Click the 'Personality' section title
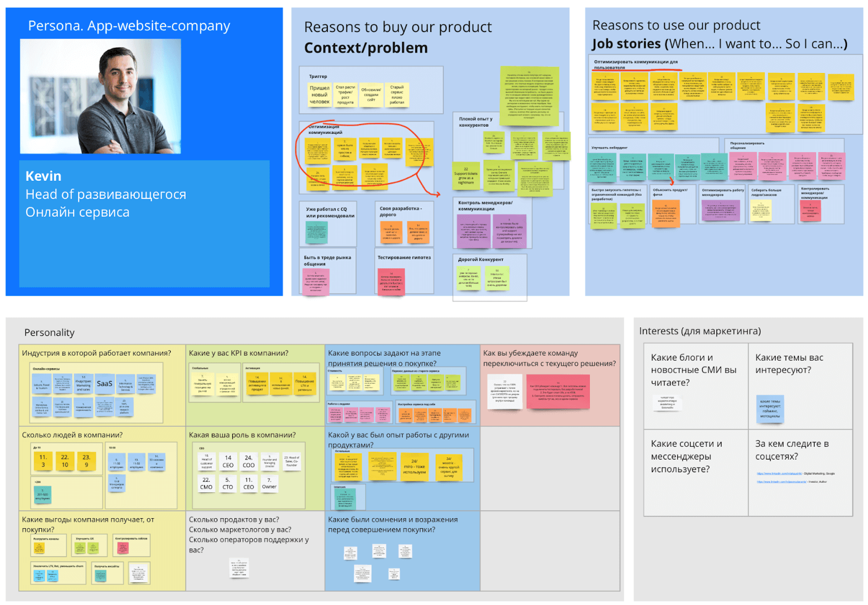The height and width of the screenshot is (605, 868). tap(49, 332)
